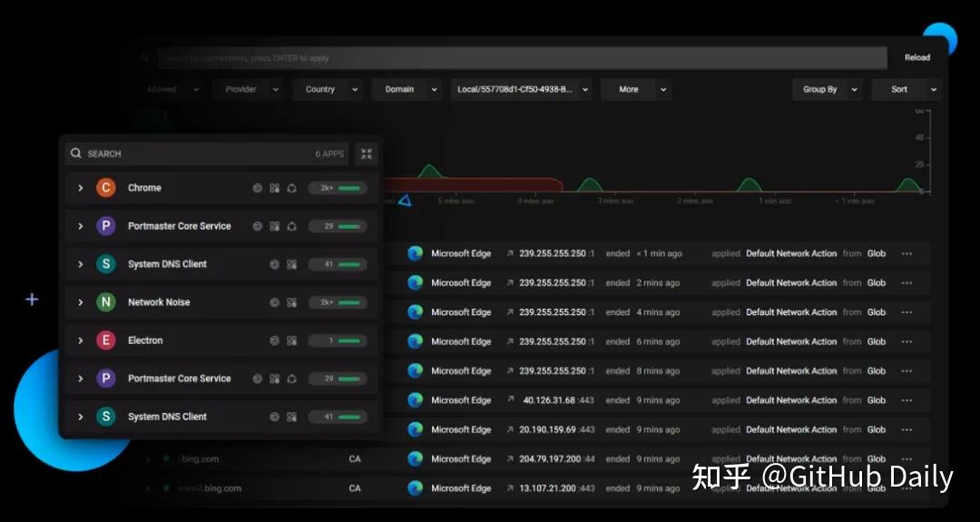Click the Electron connection count pill showing 1
This screenshot has width=980, height=522.
pos(338,340)
